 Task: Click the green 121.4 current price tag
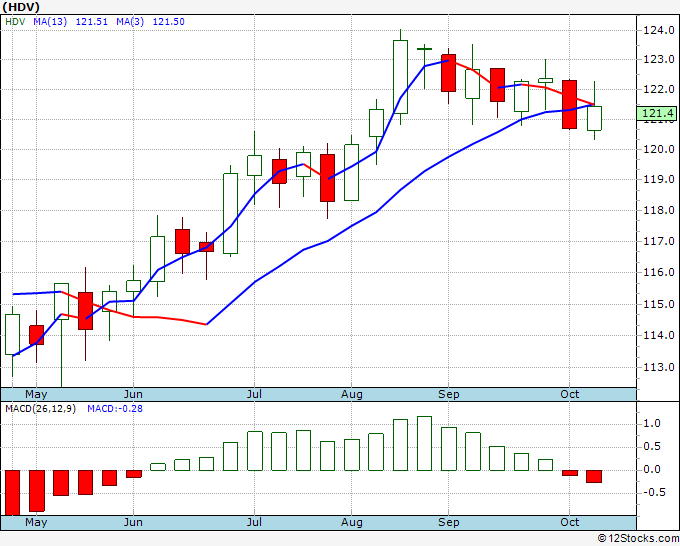(x=657, y=113)
